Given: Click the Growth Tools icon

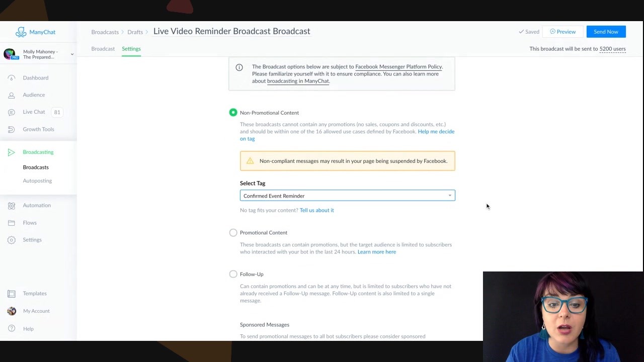Looking at the screenshot, I should 11,129.
